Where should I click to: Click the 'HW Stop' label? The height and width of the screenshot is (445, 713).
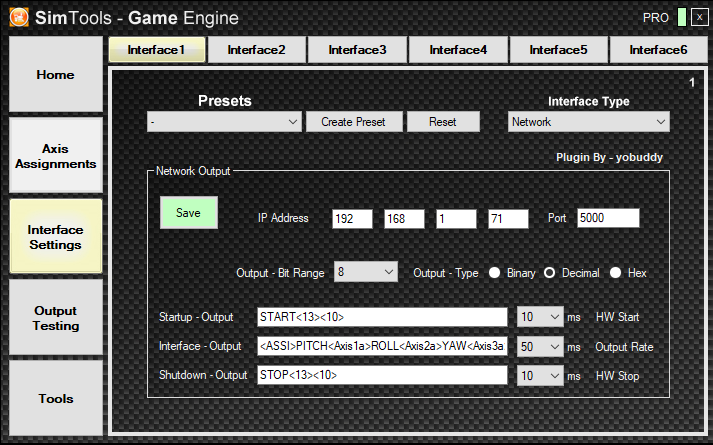coord(618,376)
